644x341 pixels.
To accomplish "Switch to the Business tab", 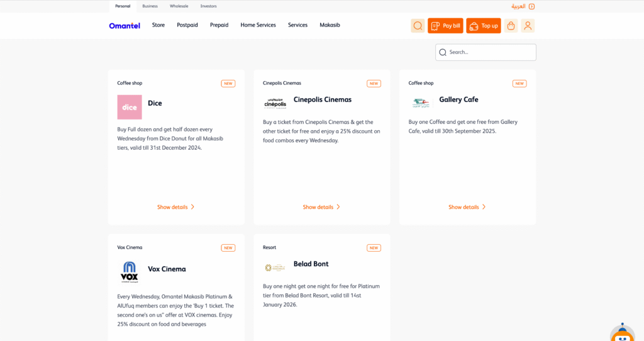I will tap(150, 6).
